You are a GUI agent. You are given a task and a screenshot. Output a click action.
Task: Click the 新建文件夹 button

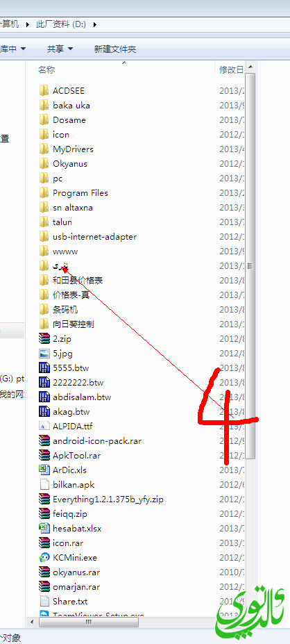point(115,49)
